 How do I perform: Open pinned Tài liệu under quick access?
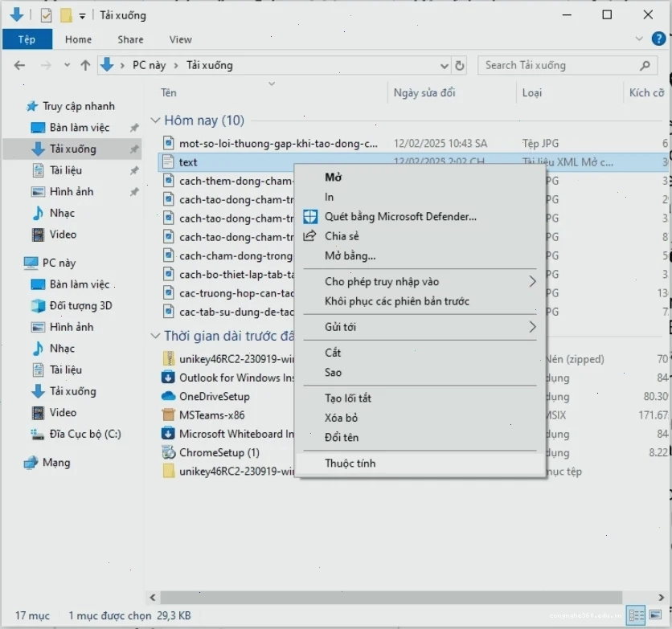[x=66, y=170]
